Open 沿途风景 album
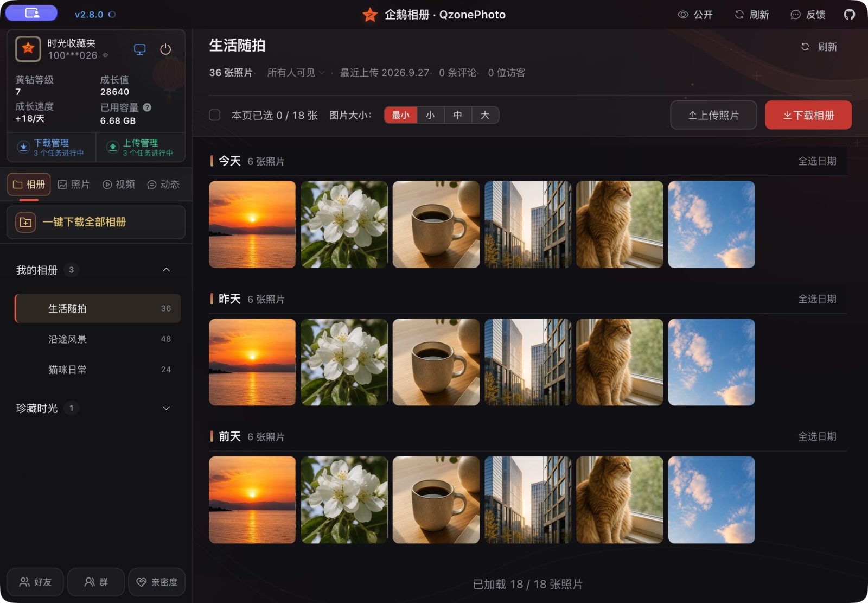Screen dimensions: 868x603 (x=98, y=339)
